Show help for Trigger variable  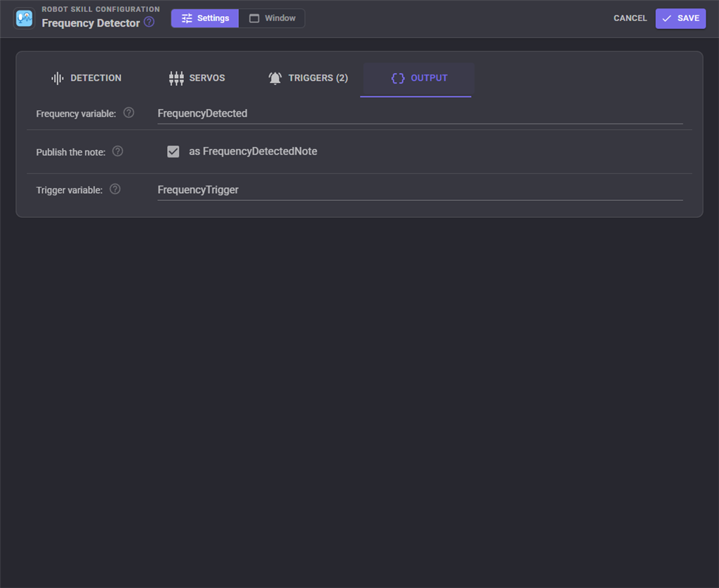pyautogui.click(x=115, y=190)
